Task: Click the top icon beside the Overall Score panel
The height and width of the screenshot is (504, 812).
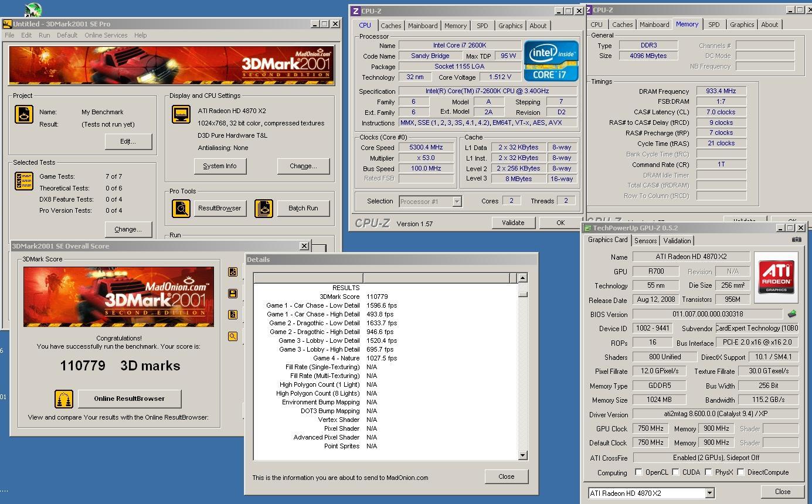Action: (233, 272)
